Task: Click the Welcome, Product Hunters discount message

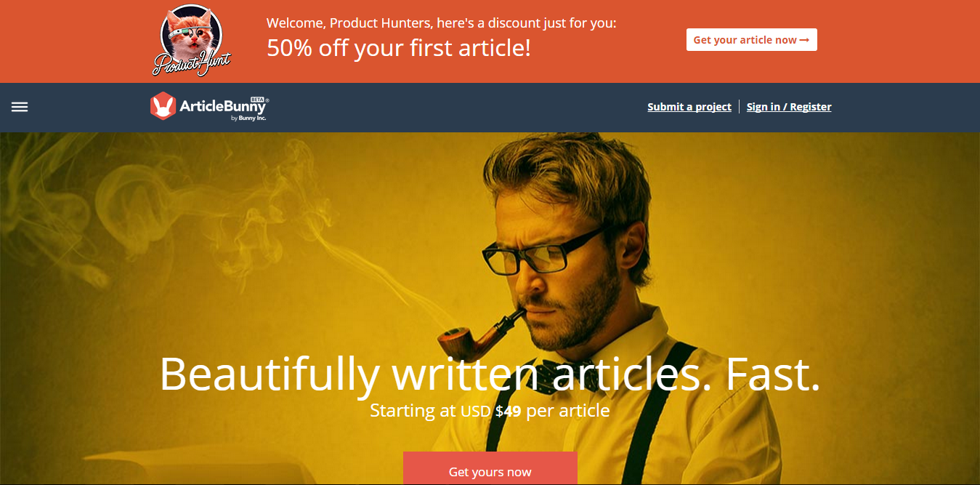Action: point(442,23)
